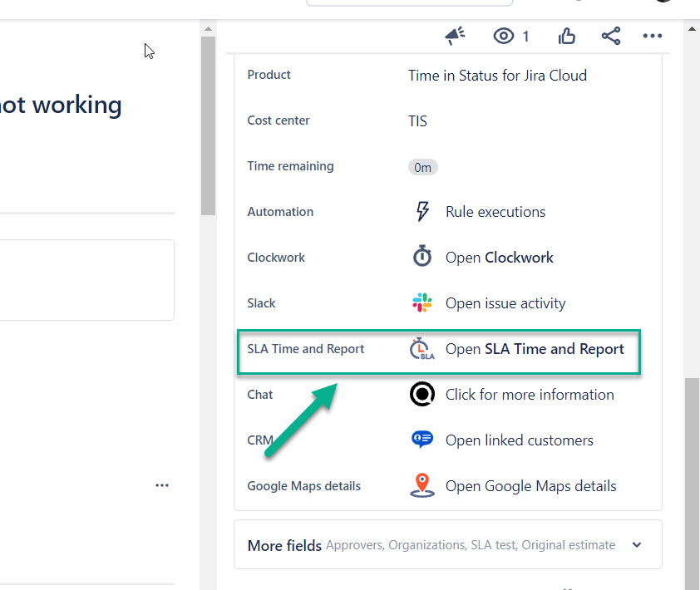Image resolution: width=700 pixels, height=590 pixels.
Task: Open the Time in Status for Jira Cloud link
Action: (x=496, y=75)
